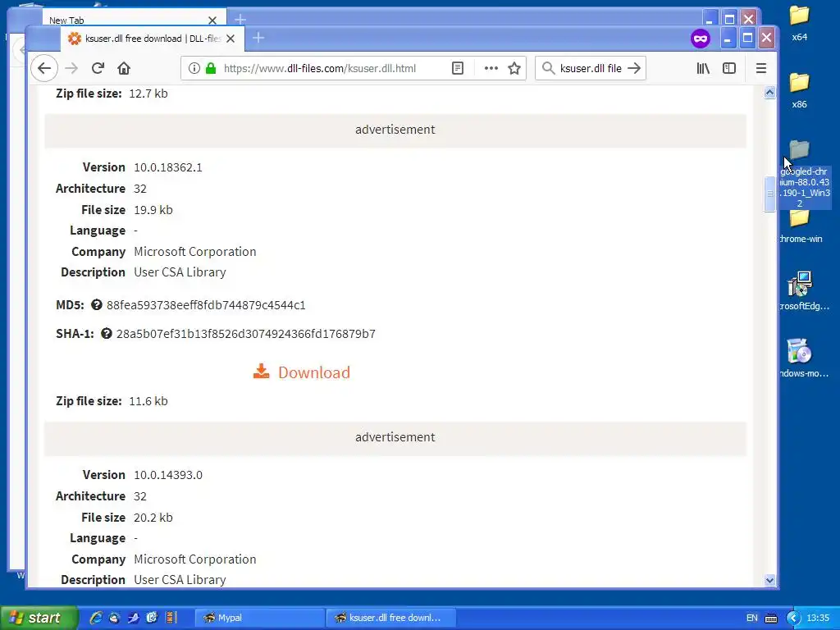Viewport: 840px width, 630px height.
Task: Select the chrome-win desktop folder
Action: pos(801,226)
